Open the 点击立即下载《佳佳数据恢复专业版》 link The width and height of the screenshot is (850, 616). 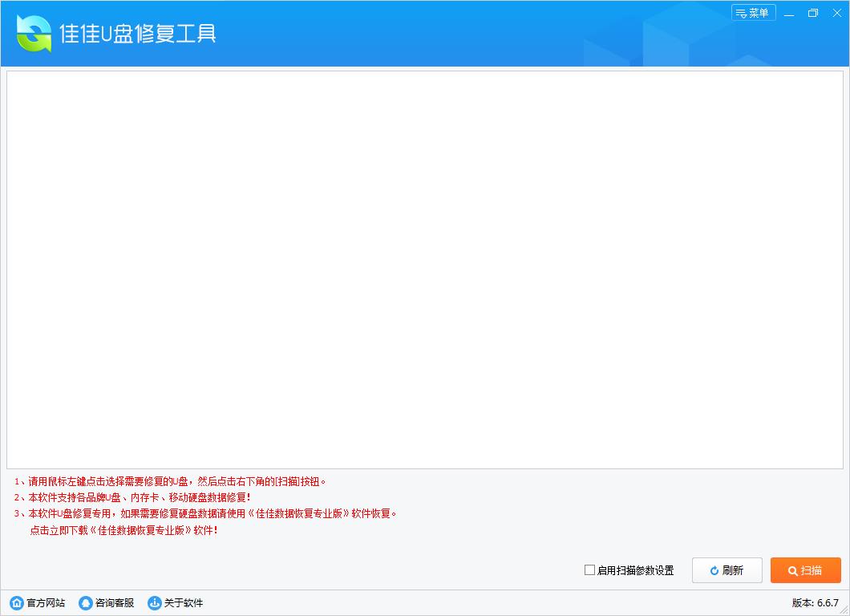click(x=123, y=530)
